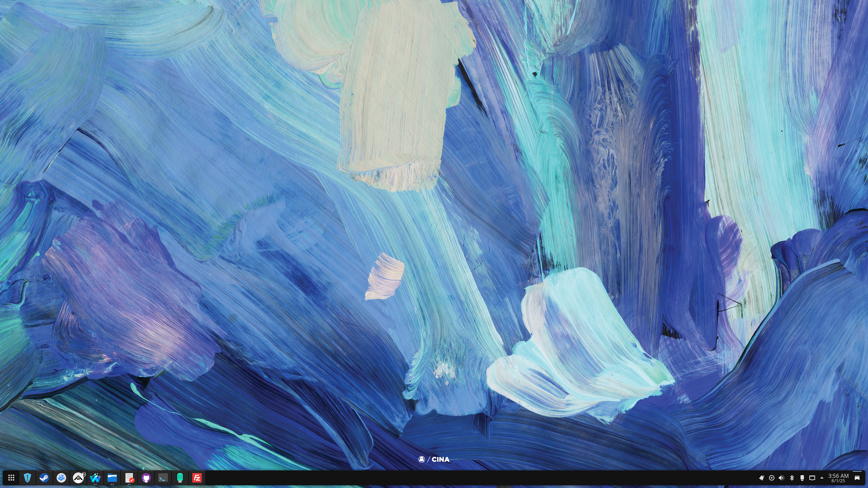Expand the hidden system tray arrow
Screen dimensions: 868x488
point(822,478)
